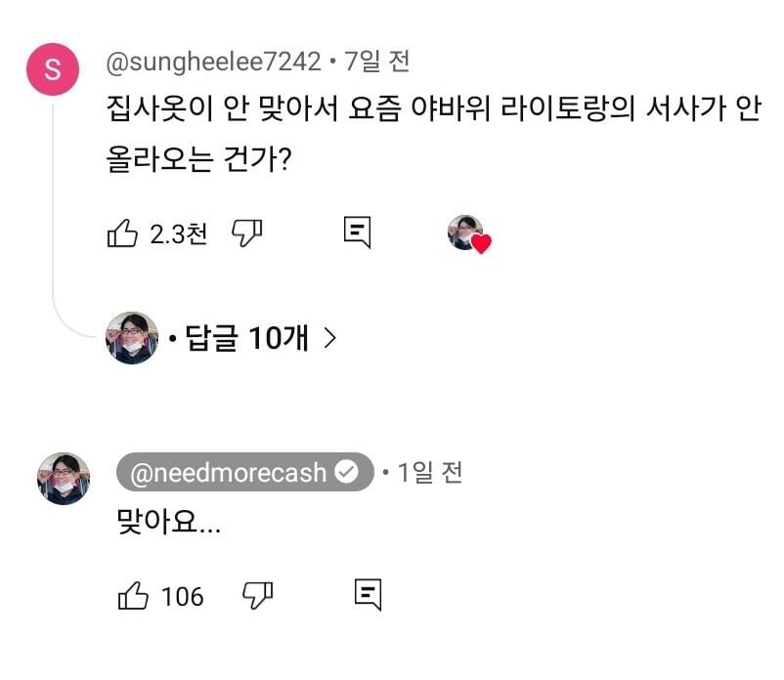The height and width of the screenshot is (680, 784).
Task: Reply to the 맞아요... comment
Action: (367, 594)
